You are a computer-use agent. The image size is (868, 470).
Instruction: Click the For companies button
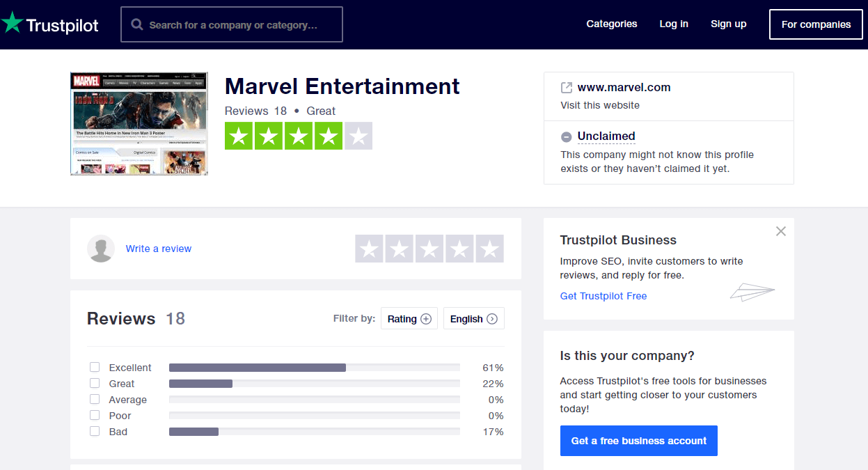(816, 24)
